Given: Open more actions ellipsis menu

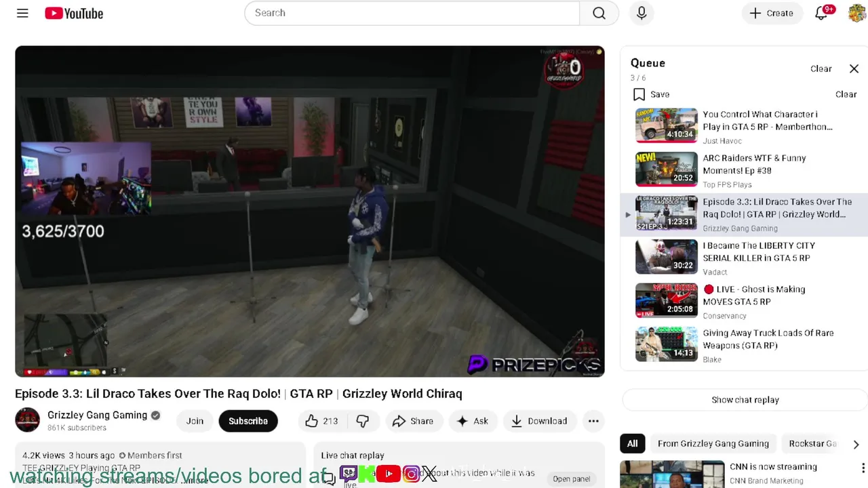Looking at the screenshot, I should (x=593, y=421).
